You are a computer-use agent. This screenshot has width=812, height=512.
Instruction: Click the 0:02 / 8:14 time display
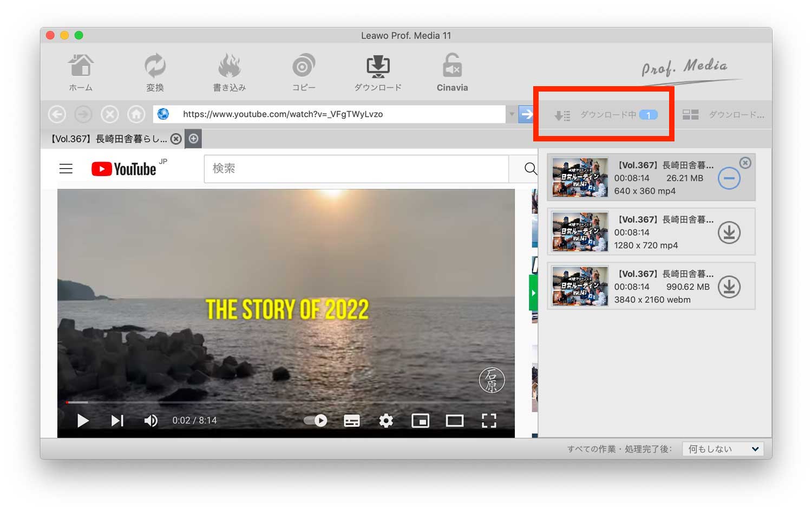194,420
